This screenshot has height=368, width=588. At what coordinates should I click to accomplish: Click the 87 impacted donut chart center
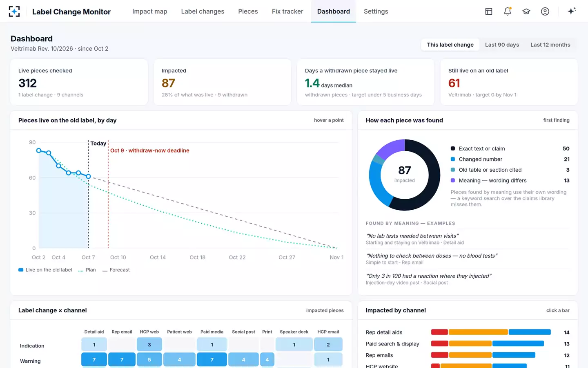tap(405, 175)
